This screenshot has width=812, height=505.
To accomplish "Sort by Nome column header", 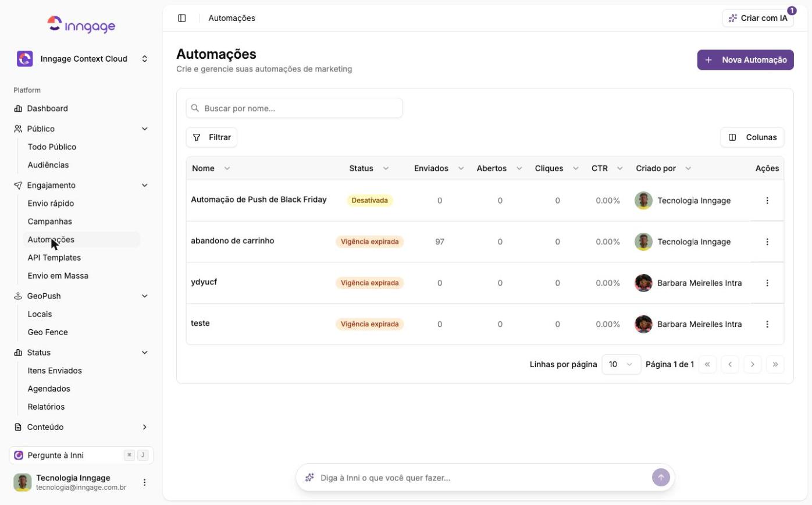I will tap(211, 168).
